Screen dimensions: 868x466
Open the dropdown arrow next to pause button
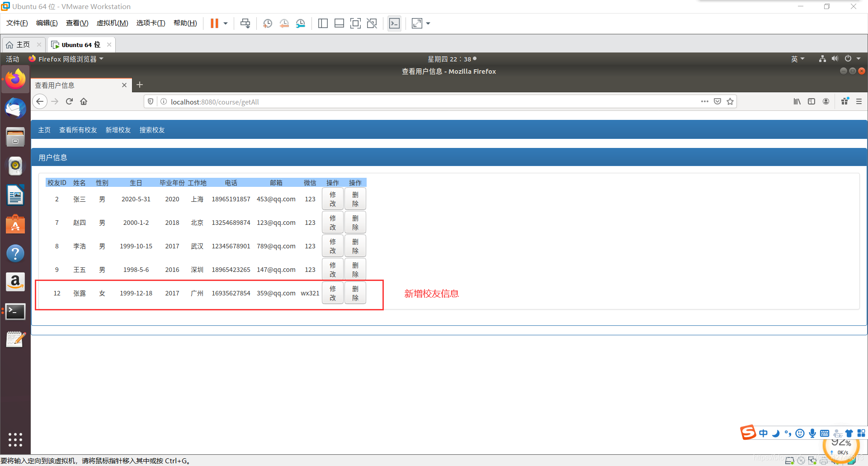point(226,24)
